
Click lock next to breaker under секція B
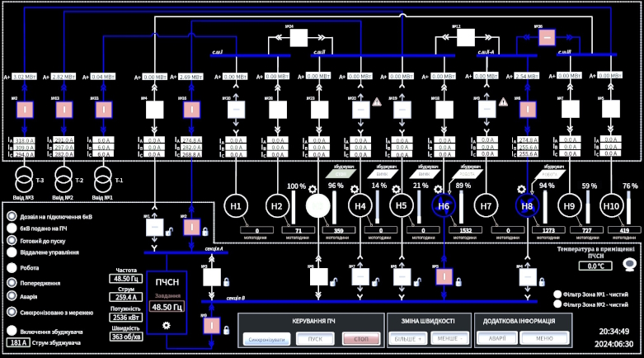[x=226, y=330]
